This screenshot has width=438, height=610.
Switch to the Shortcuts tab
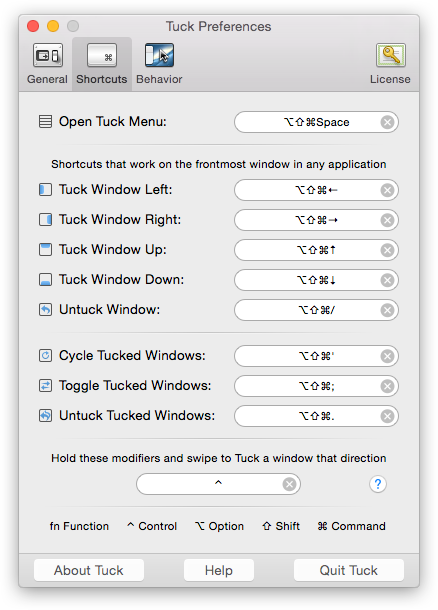click(x=102, y=64)
